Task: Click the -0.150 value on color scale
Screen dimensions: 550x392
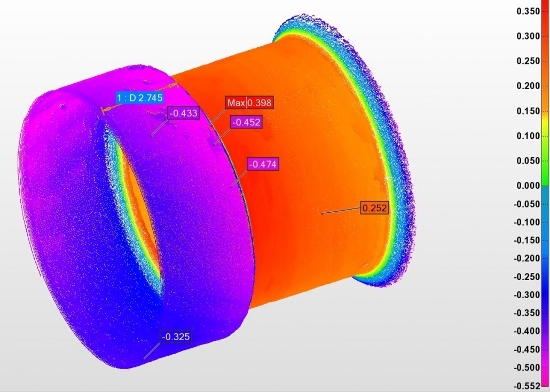Action: 527,241
